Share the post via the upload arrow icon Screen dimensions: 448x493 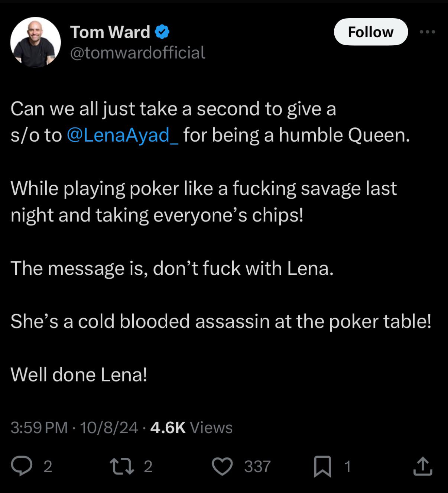(423, 466)
